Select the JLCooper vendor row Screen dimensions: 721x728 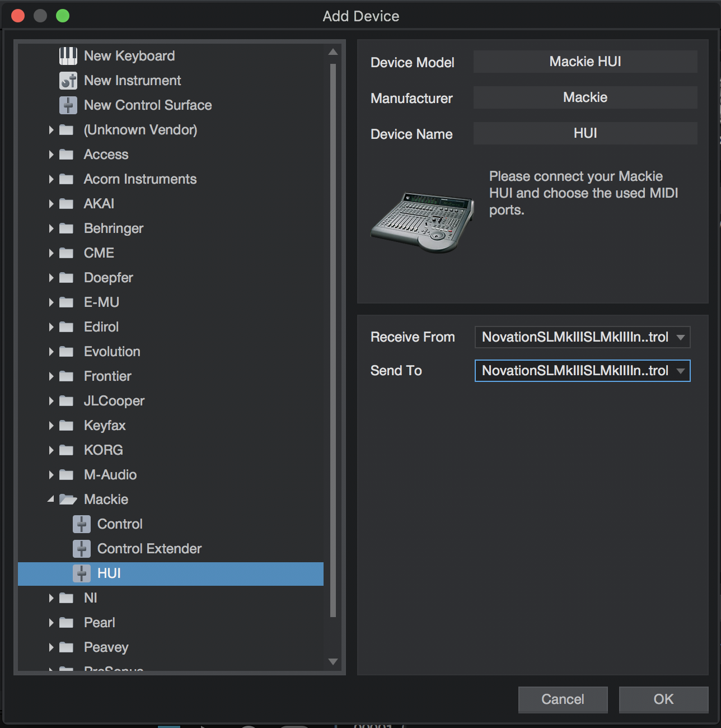point(171,401)
